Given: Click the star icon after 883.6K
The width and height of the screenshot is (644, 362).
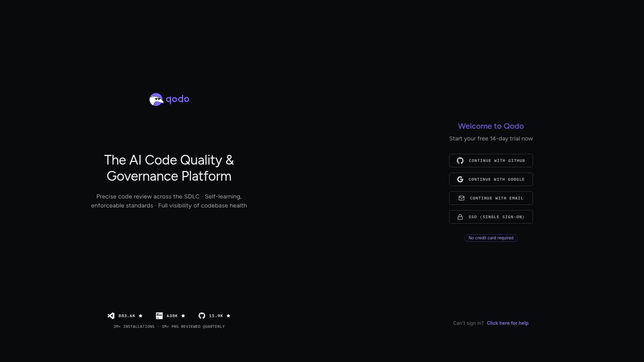Looking at the screenshot, I should (140, 316).
